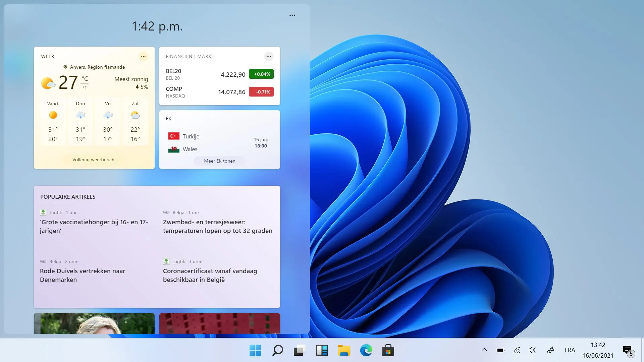Launch Microsoft Edge from taskbar
644x362 pixels.
(366, 351)
